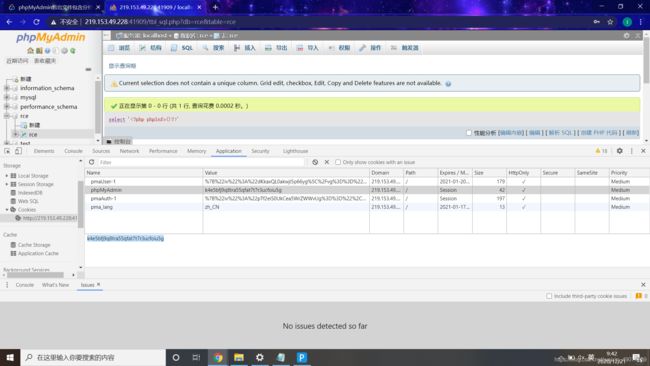The image size is (650, 366).
Task: Refresh the cookies list icon
Action: 92,162
